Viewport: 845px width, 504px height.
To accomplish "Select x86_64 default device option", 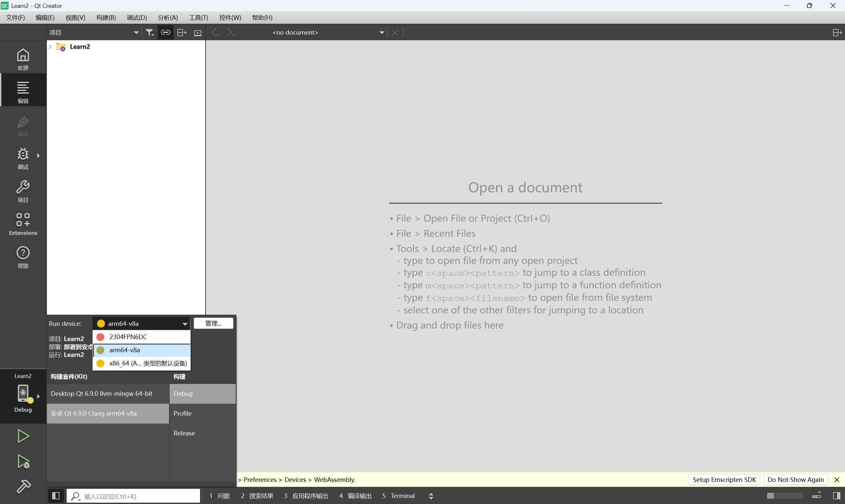I will 141,363.
